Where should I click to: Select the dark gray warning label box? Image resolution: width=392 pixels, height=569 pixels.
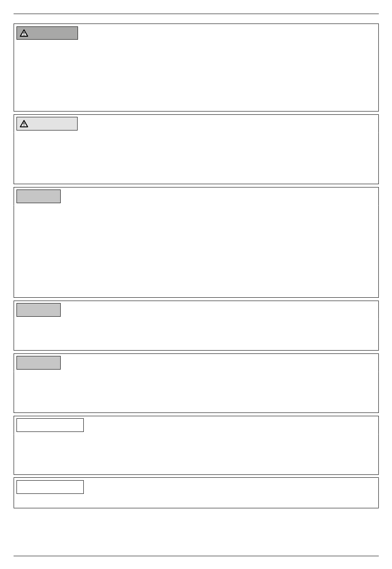(47, 33)
